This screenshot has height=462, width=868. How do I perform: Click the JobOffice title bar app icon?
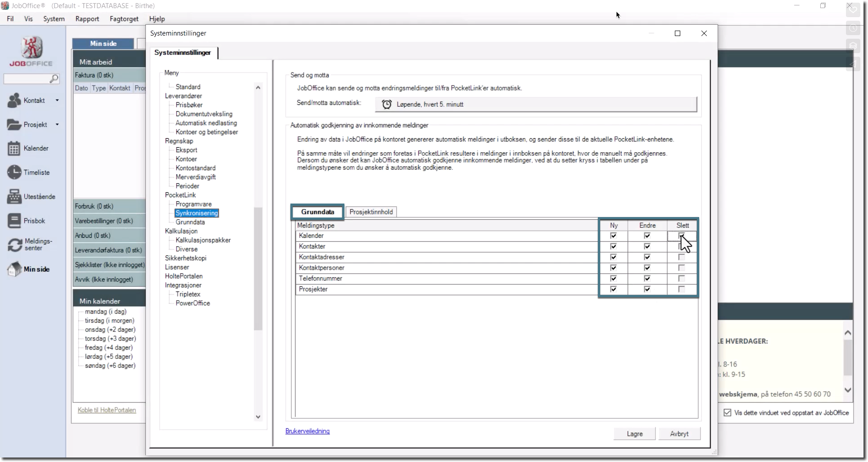point(5,5)
